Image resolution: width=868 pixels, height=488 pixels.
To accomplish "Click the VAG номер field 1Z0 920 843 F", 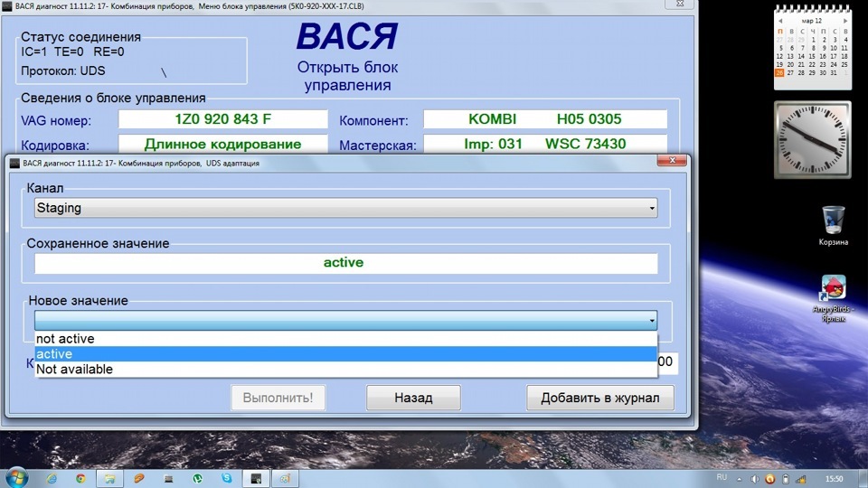I will coord(223,119).
